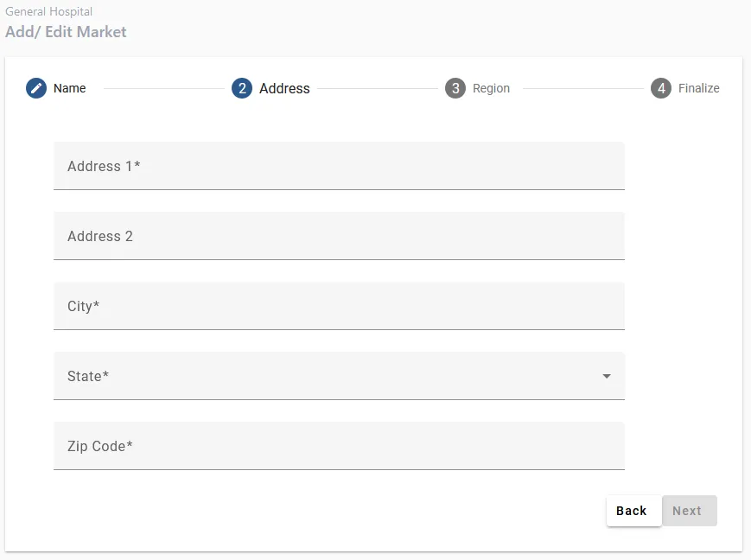Screen dimensions: 751x560
Task: Open the Finalize step label
Action: point(698,88)
